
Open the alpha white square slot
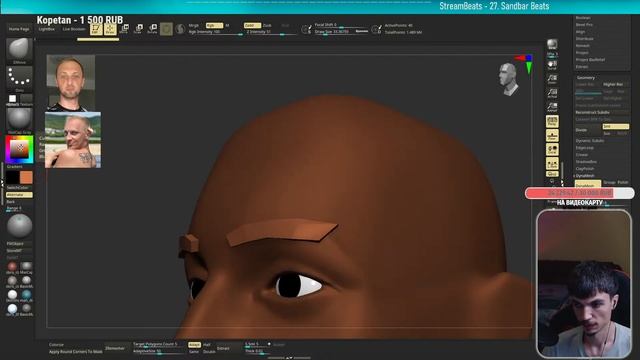coord(13,99)
